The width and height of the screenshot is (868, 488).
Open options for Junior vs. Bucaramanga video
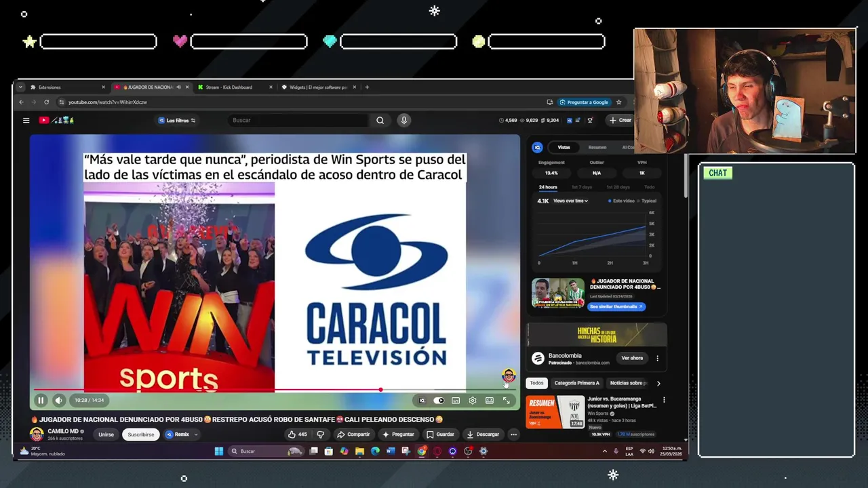pos(664,400)
